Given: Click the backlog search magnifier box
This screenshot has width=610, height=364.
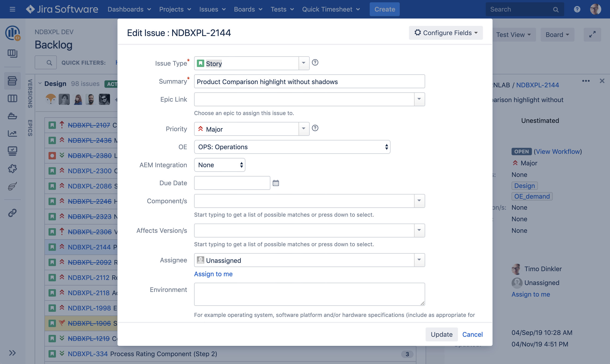Looking at the screenshot, I should 46,63.
